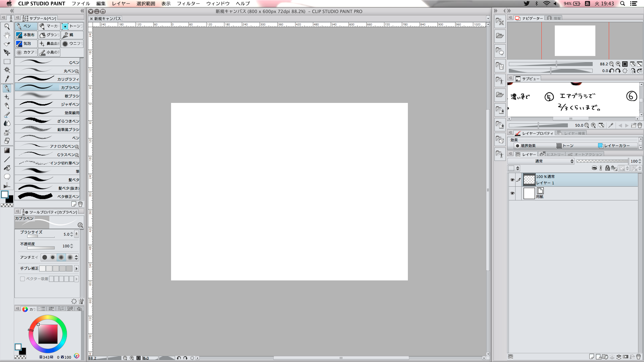Select the Eyedropper tool
644x362 pixels.
pos(7,79)
